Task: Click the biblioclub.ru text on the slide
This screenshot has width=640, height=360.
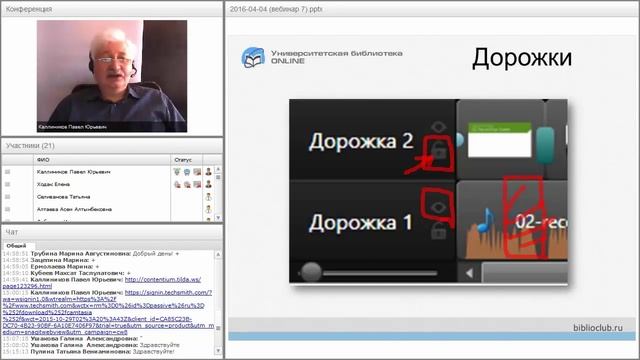Action: (x=598, y=327)
